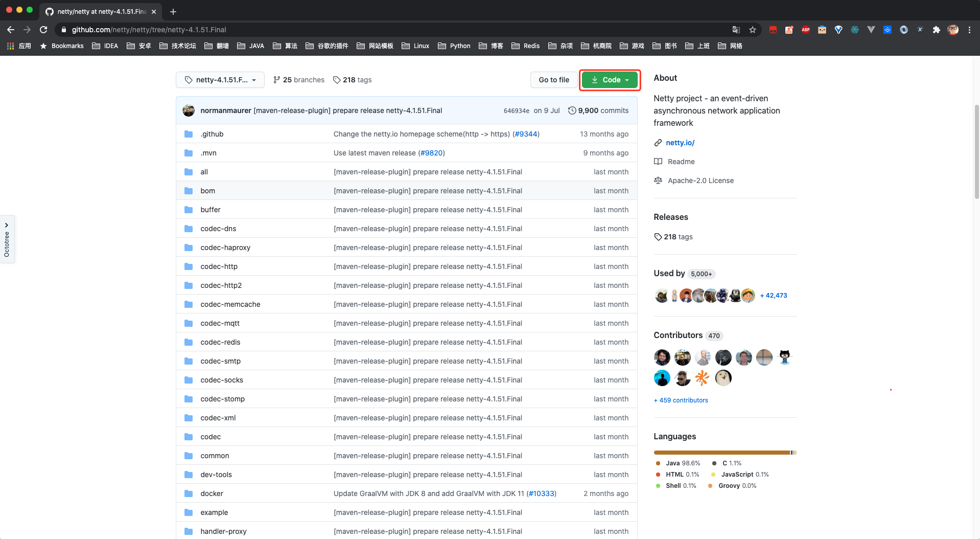This screenshot has width=980, height=539.
Task: Click the branch icon beside 25 branches
Action: coord(276,80)
